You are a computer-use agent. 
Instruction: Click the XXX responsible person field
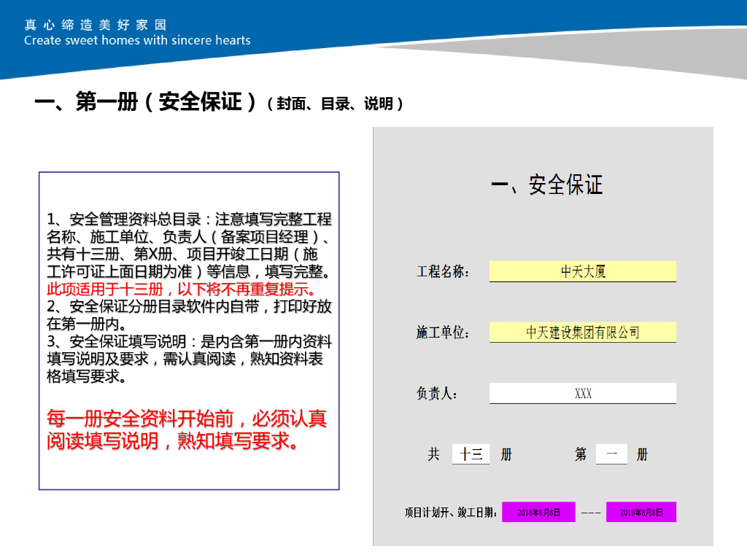[x=582, y=394]
